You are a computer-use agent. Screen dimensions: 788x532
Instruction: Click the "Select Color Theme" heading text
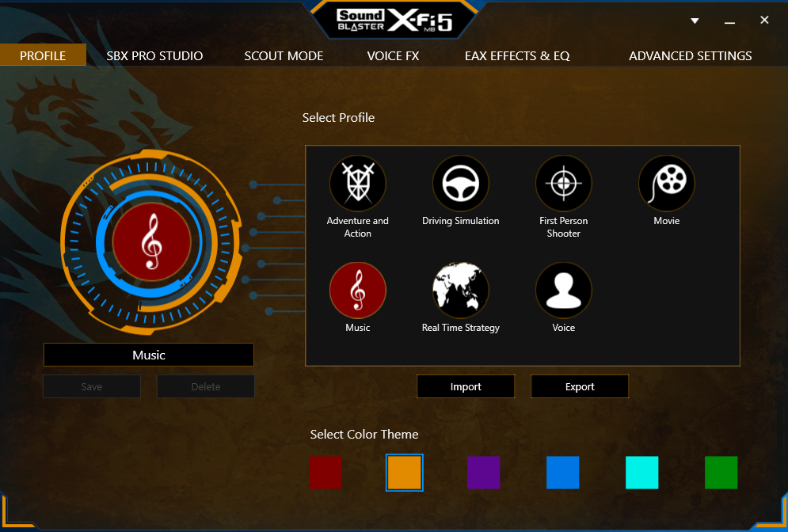point(364,434)
